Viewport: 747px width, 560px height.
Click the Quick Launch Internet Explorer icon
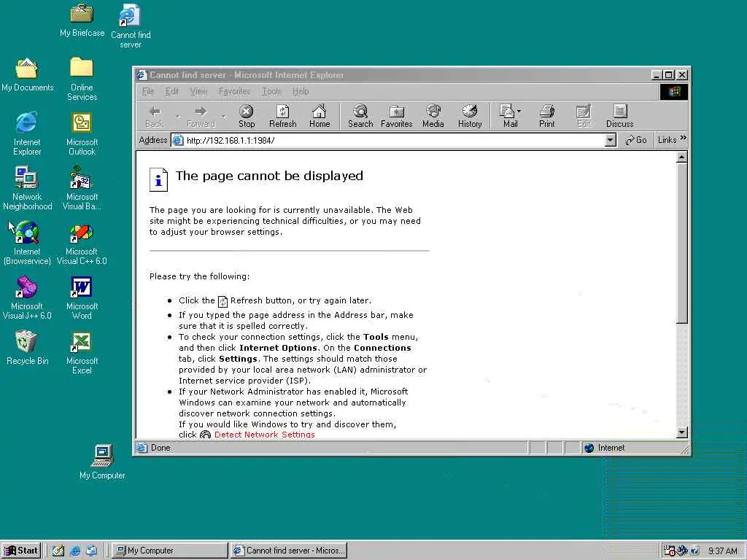pyautogui.click(x=75, y=551)
